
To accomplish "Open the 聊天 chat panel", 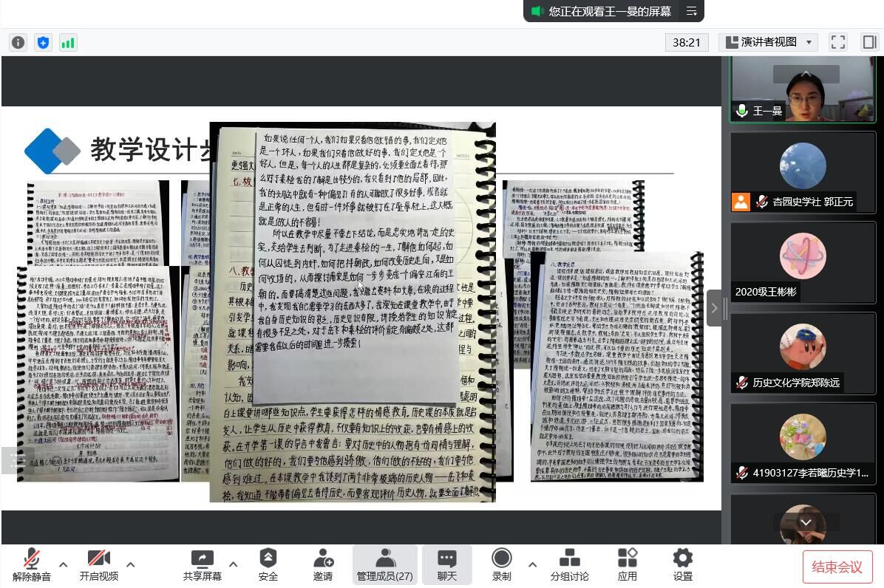I will (446, 565).
